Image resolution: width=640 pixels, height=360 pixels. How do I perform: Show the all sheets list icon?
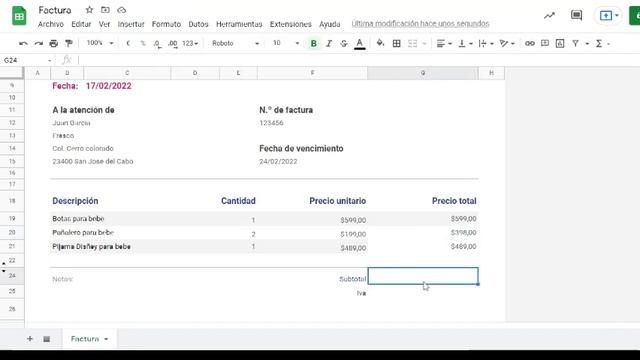[x=47, y=339]
